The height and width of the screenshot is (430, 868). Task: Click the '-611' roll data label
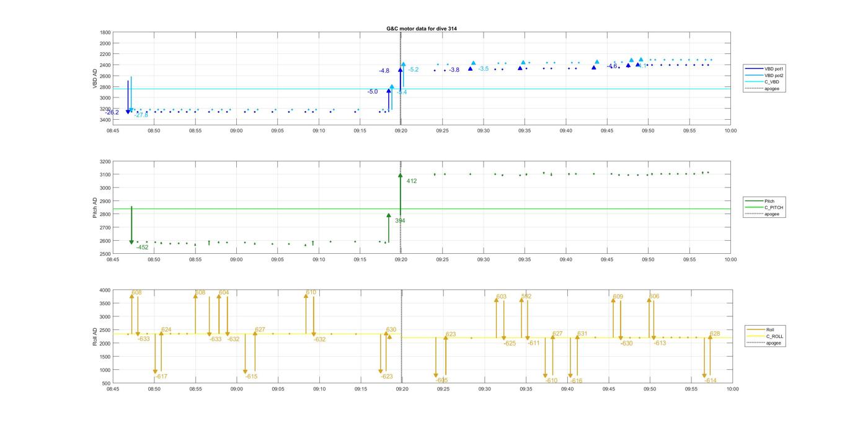534,343
